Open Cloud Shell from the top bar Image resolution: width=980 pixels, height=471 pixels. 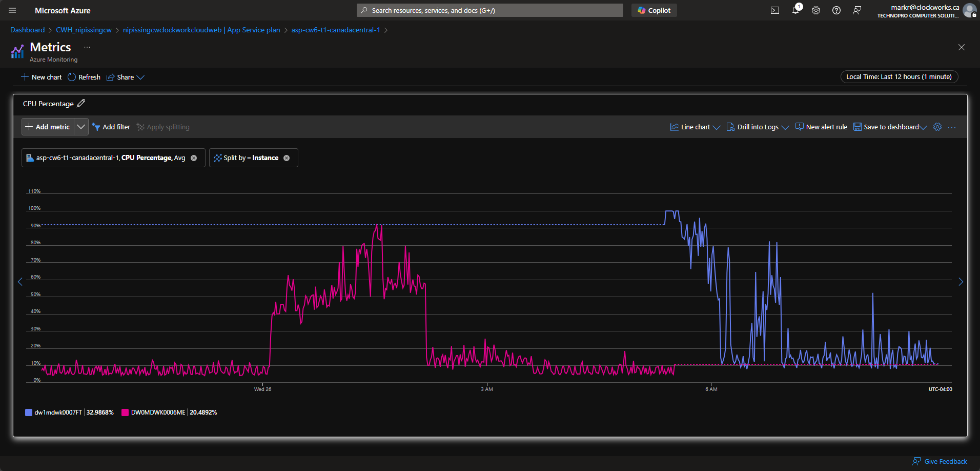coord(775,10)
